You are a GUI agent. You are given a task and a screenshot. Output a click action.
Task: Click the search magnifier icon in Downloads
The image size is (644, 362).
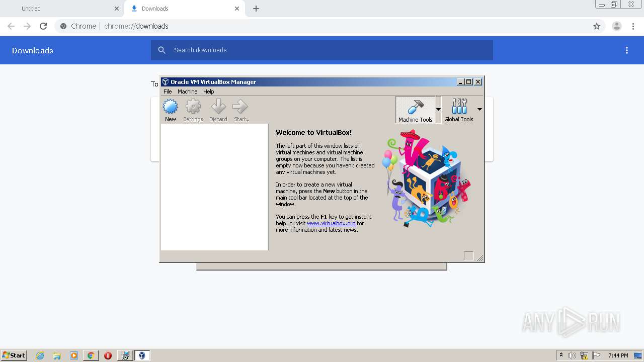(162, 50)
